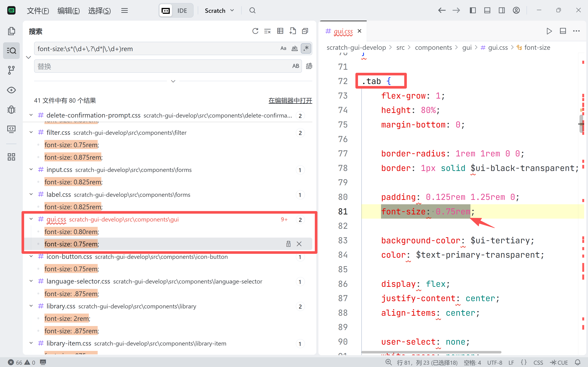The width and height of the screenshot is (588, 367).
Task: Run the current file from the editor toolbar
Action: (x=549, y=31)
